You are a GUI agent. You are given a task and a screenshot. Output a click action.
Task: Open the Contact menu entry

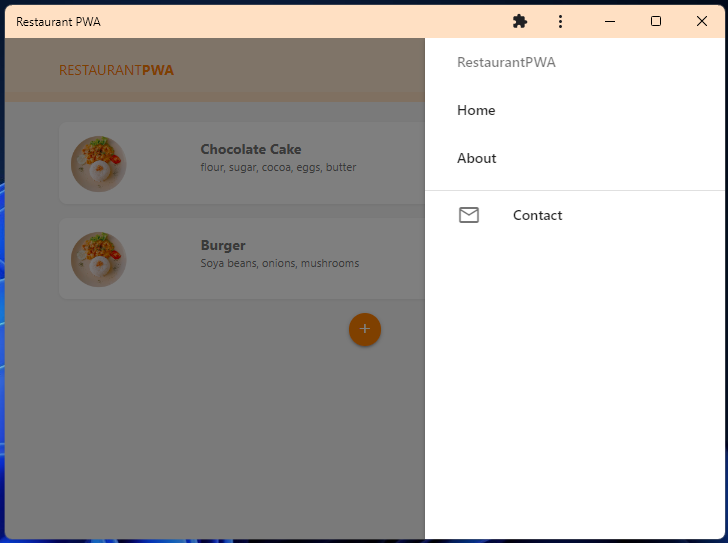(x=575, y=215)
